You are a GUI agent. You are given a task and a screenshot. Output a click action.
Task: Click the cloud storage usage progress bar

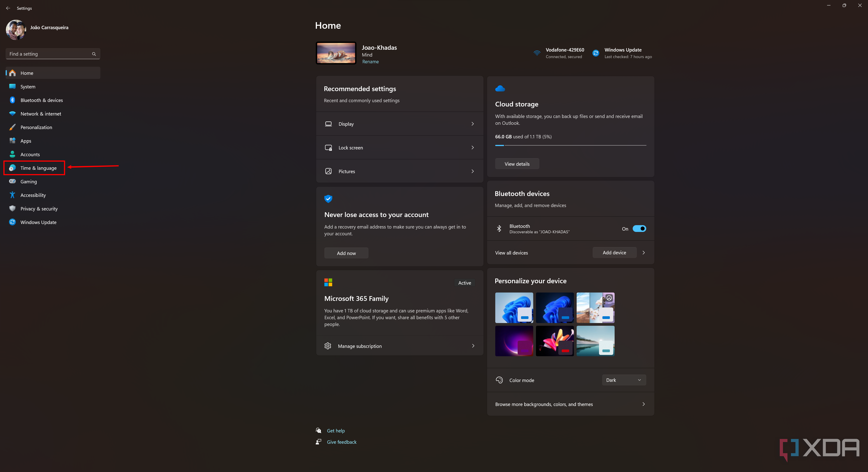tap(571, 145)
